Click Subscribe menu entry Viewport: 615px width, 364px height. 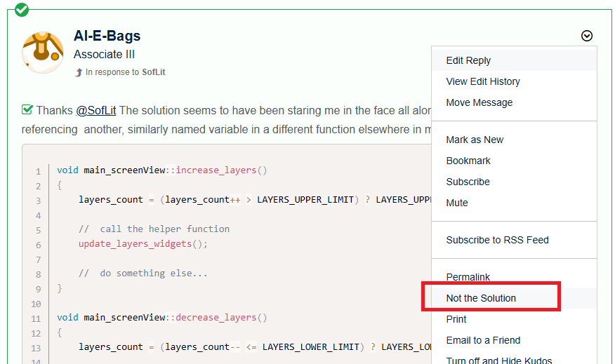point(514,182)
